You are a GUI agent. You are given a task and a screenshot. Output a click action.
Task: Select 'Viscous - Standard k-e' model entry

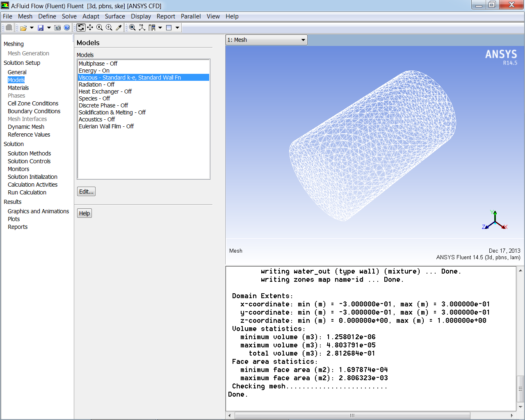144,78
